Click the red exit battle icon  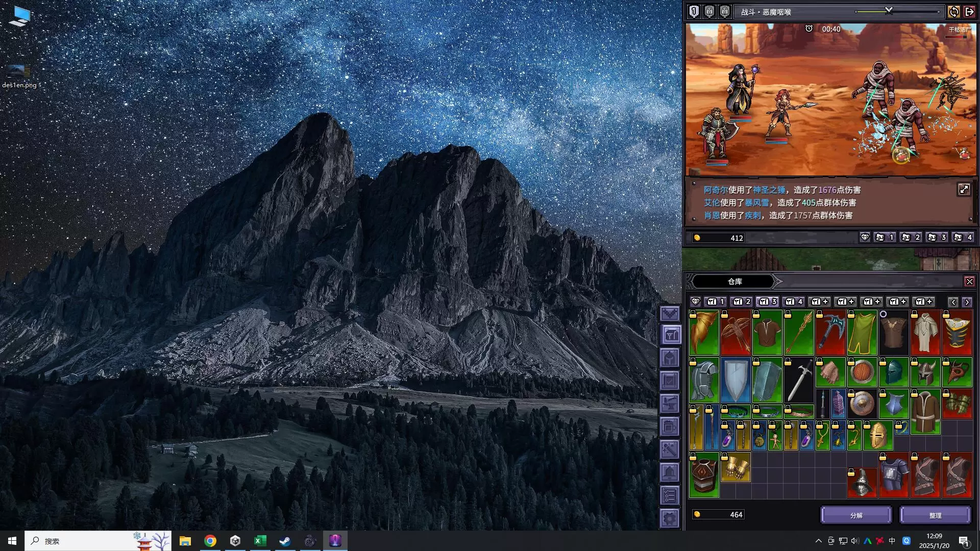coord(969,12)
